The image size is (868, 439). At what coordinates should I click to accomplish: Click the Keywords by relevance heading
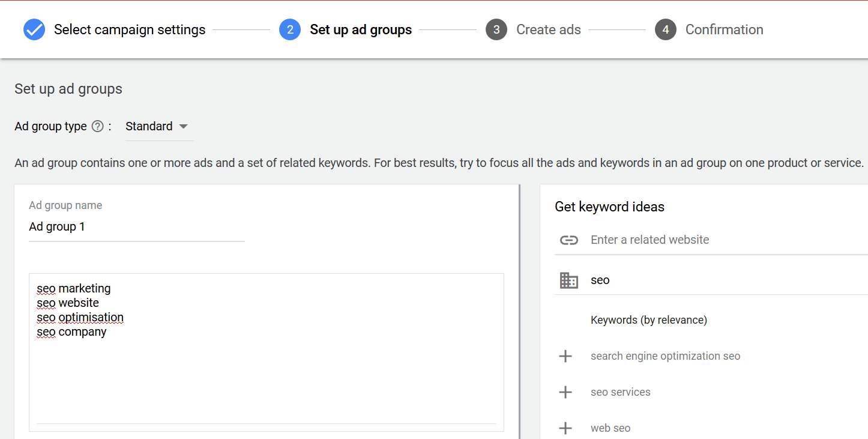tap(649, 319)
